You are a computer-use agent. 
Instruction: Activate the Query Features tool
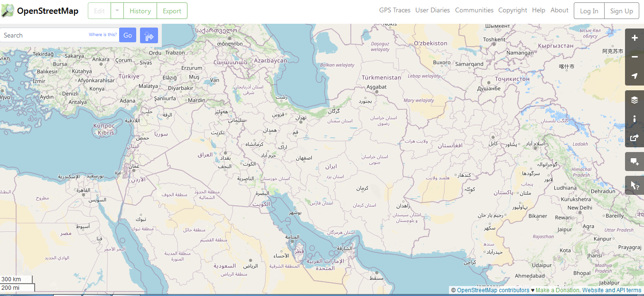click(x=635, y=185)
